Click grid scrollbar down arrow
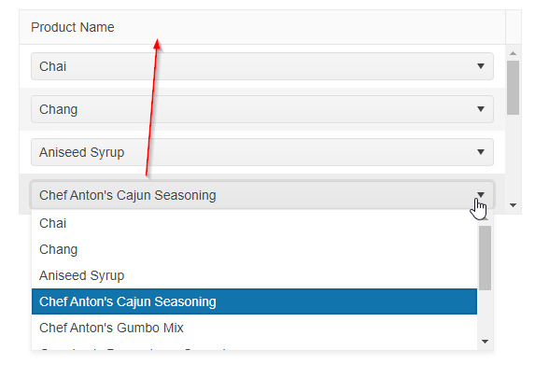 pyautogui.click(x=513, y=205)
